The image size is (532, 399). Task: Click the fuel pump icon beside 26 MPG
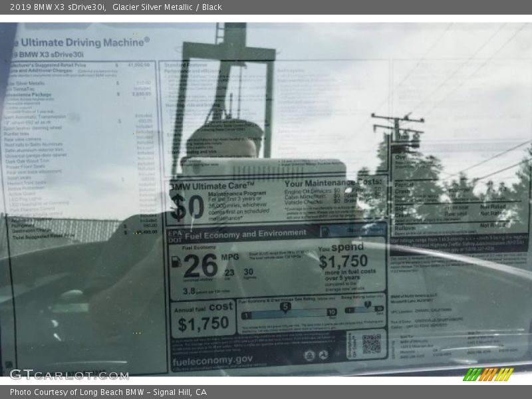[x=176, y=261]
